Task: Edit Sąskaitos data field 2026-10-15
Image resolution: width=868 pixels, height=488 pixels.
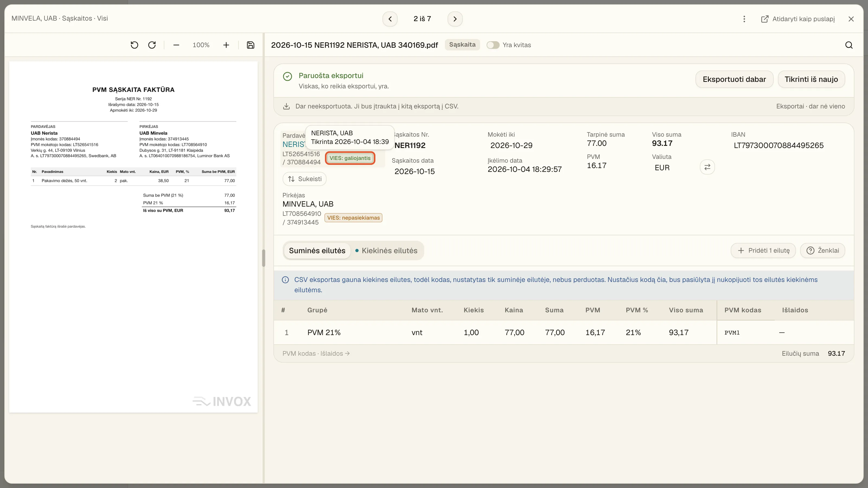Action: coord(415,171)
